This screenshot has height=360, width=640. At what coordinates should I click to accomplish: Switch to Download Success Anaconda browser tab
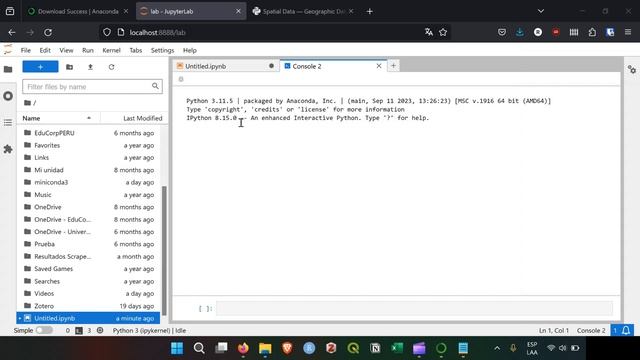point(78,11)
